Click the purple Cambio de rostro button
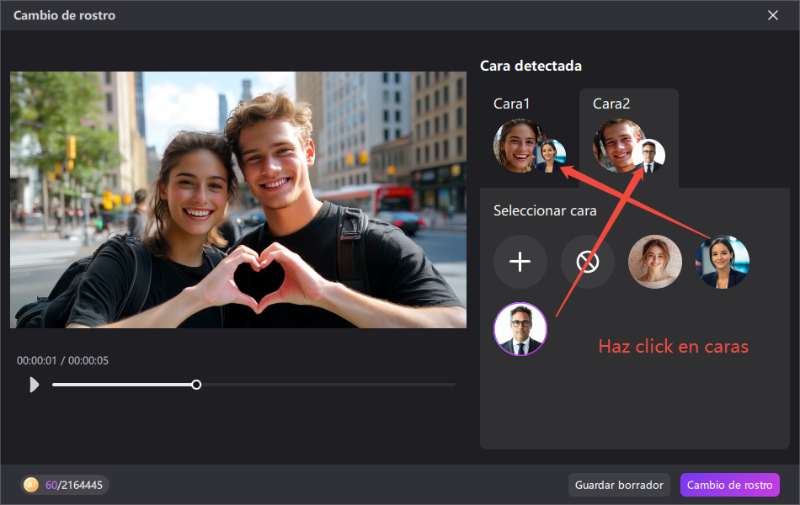This screenshot has height=505, width=800. coord(730,485)
